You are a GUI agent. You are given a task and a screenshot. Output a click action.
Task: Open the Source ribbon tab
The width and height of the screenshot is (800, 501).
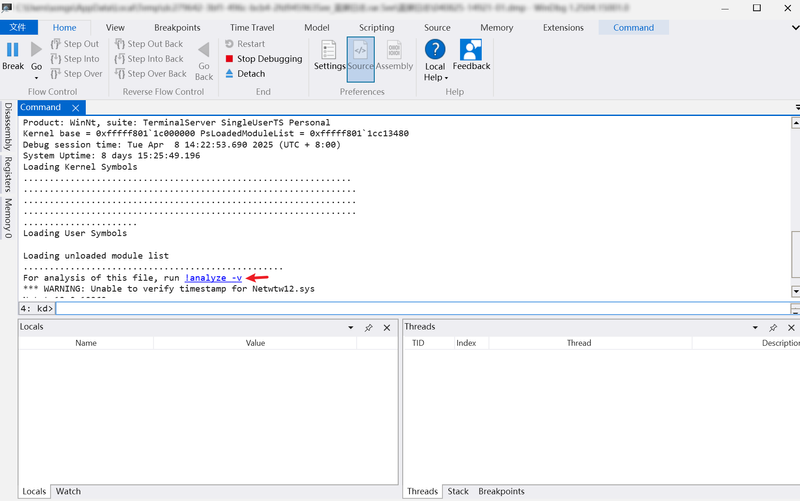point(437,28)
